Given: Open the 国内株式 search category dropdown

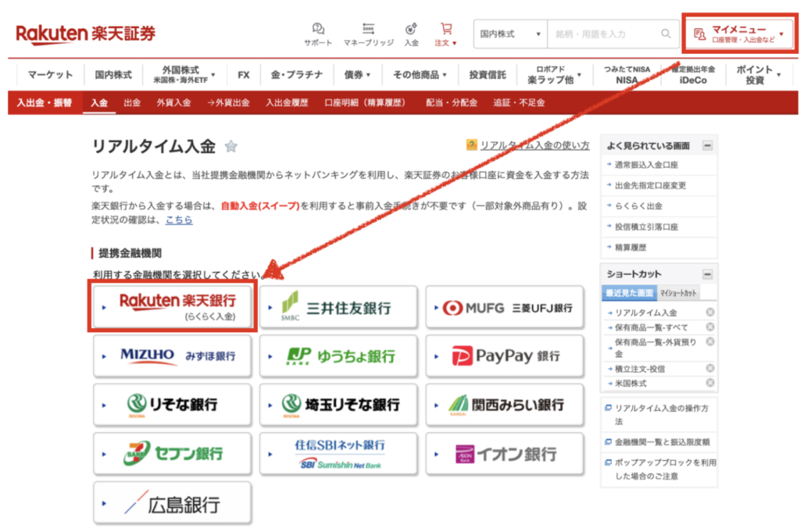Looking at the screenshot, I should pyautogui.click(x=510, y=34).
